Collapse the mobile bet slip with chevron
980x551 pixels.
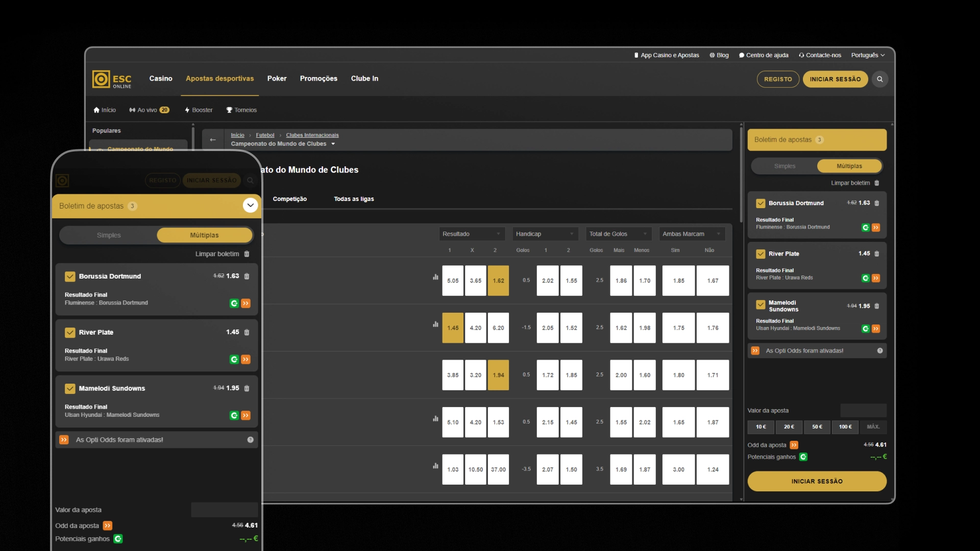[x=250, y=205]
